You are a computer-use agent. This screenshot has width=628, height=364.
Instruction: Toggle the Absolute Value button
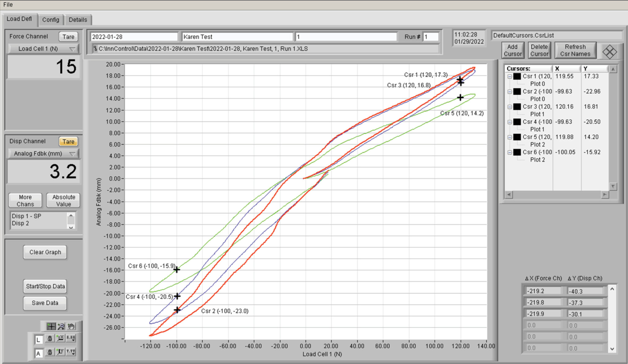63,201
